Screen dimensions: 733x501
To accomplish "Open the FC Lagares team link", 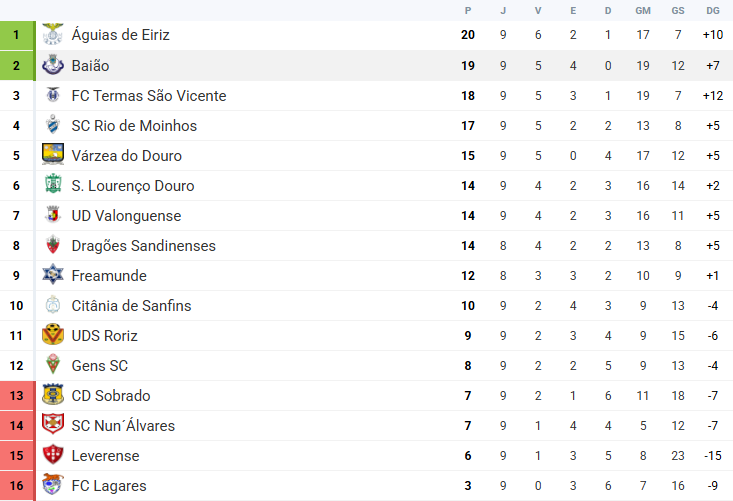I will point(109,486).
